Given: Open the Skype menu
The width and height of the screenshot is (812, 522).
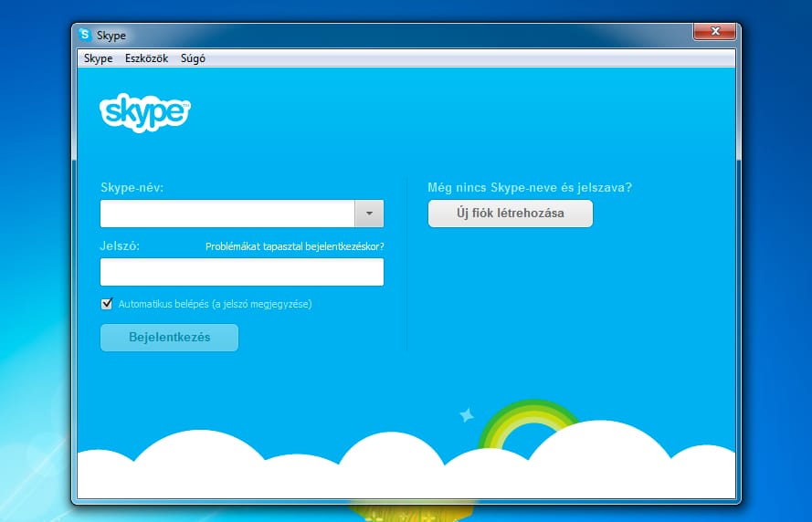Looking at the screenshot, I should tap(98, 58).
